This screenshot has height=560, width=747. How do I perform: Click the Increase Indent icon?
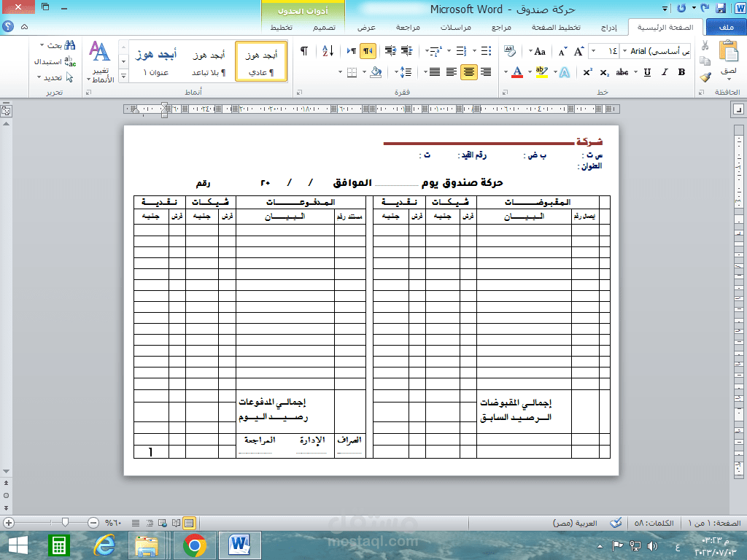point(391,51)
